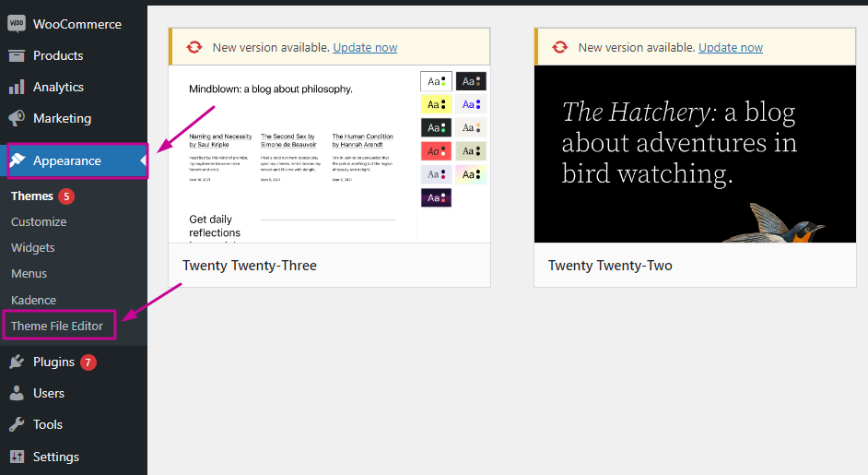Click the Tools wrench icon
868x475 pixels.
(17, 424)
